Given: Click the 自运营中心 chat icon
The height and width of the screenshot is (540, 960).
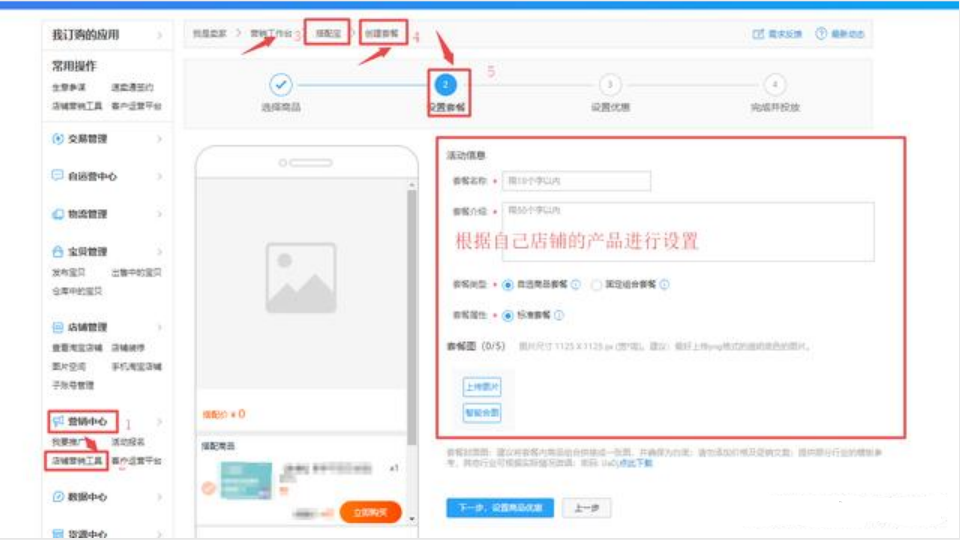Looking at the screenshot, I should coord(58,176).
